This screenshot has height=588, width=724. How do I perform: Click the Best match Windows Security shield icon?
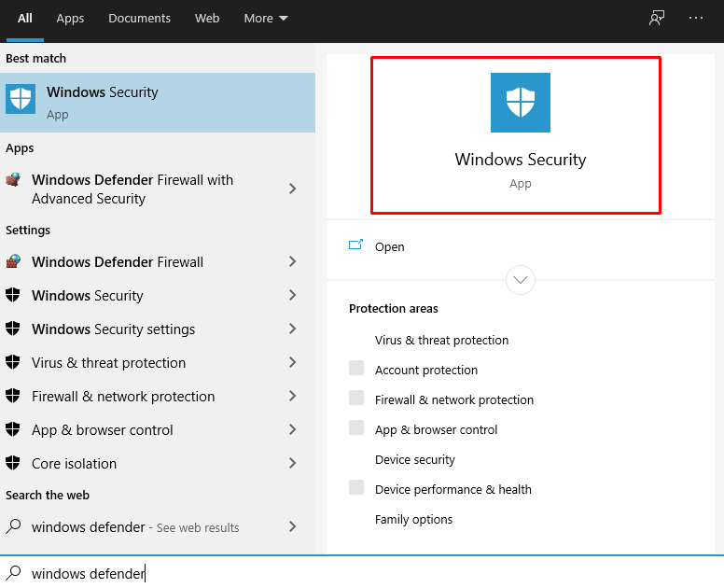pyautogui.click(x=21, y=99)
